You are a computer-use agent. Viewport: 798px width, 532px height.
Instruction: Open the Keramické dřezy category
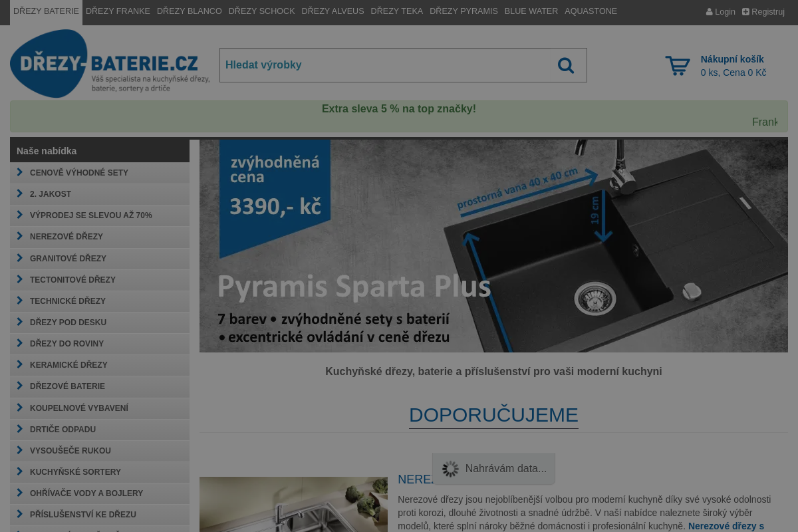[100, 364]
